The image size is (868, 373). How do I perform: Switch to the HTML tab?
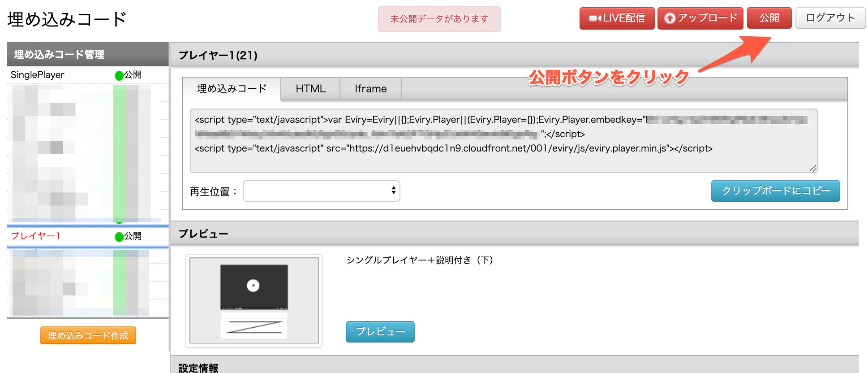[x=310, y=89]
